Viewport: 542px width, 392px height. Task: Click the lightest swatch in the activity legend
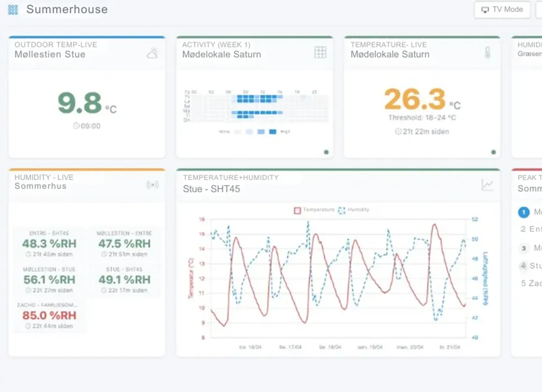tap(237, 132)
